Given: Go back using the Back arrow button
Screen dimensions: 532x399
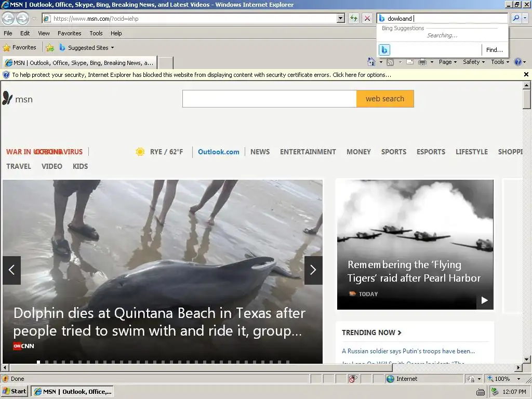Looking at the screenshot, I should (x=8, y=18).
